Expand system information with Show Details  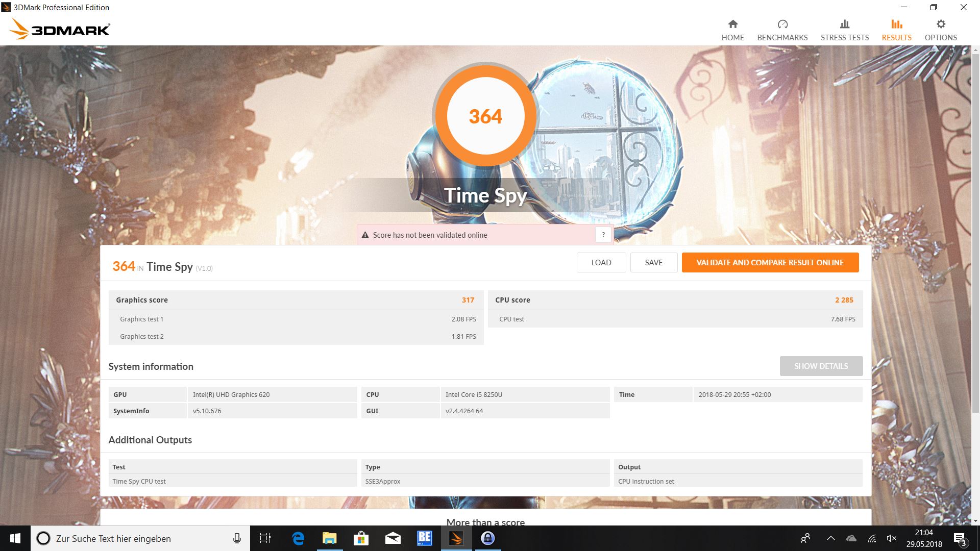pyautogui.click(x=821, y=366)
